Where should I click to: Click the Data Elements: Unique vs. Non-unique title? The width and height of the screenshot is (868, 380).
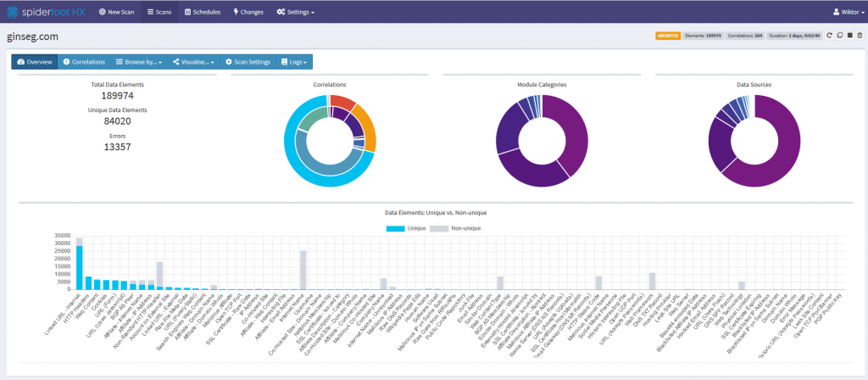pyautogui.click(x=436, y=212)
